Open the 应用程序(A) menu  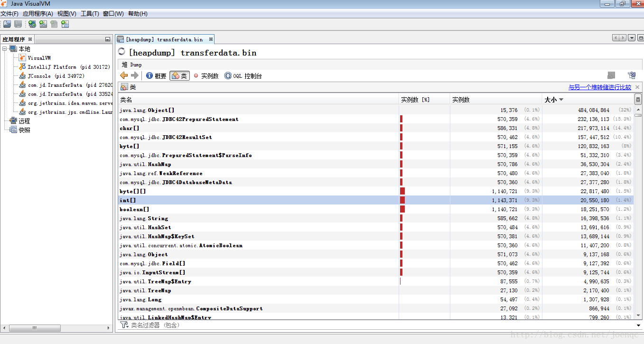[x=38, y=14]
